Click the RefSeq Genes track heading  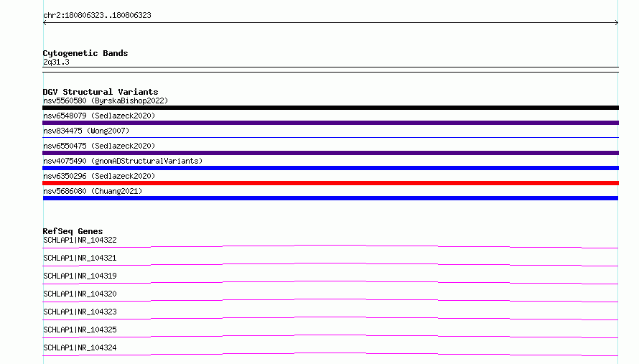73,231
